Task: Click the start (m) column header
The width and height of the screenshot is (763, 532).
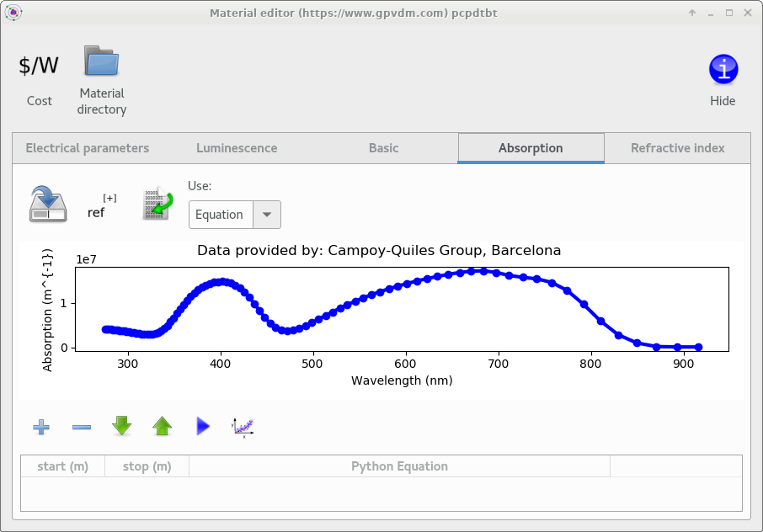Action: click(63, 466)
